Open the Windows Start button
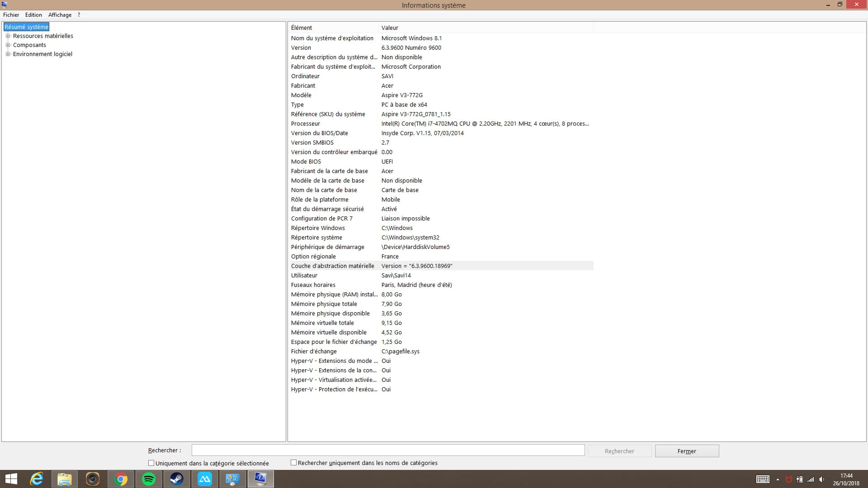The image size is (868, 488). pyautogui.click(x=11, y=479)
